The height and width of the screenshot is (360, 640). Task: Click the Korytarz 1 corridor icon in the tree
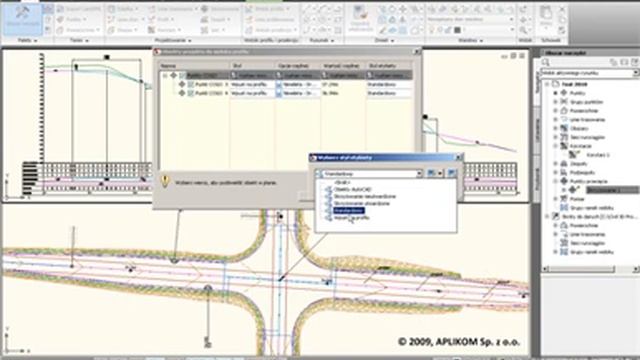click(575, 155)
